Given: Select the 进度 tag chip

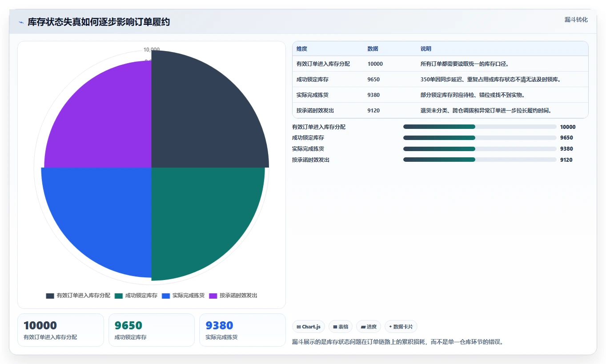Looking at the screenshot, I should 369,327.
